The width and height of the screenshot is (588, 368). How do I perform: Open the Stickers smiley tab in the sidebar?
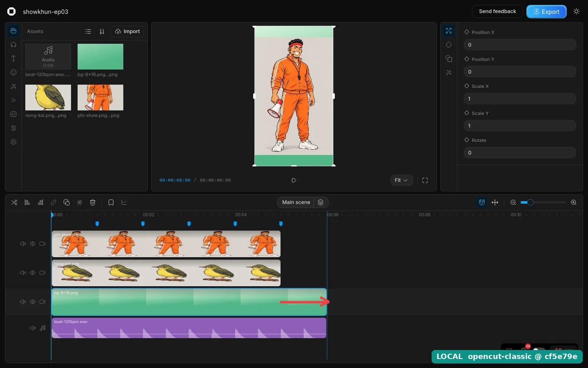point(13,72)
